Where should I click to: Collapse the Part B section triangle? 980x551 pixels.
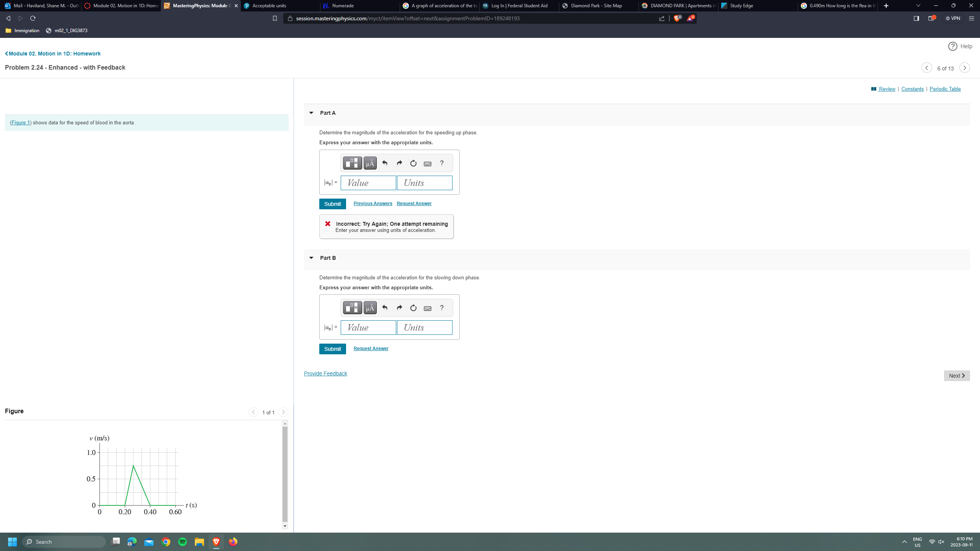(311, 258)
